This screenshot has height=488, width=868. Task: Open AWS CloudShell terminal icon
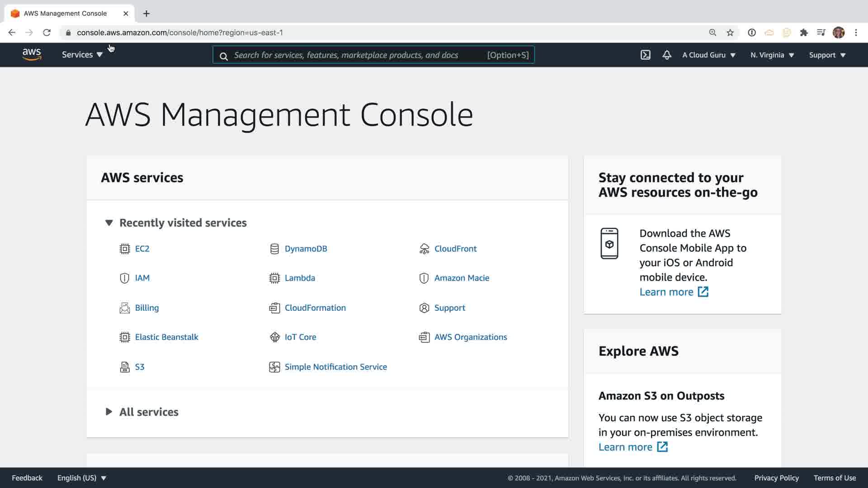[645, 55]
